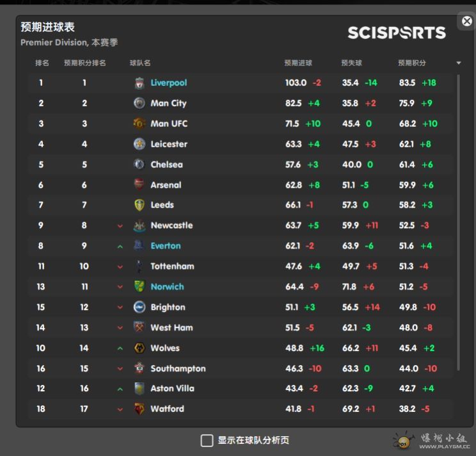Select Wolves' expected goals difference +16

pyautogui.click(x=317, y=348)
